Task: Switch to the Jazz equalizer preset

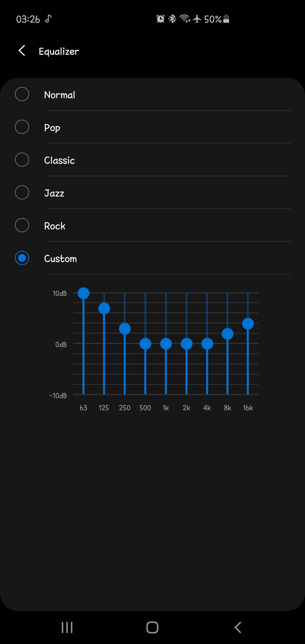Action: coord(22,193)
